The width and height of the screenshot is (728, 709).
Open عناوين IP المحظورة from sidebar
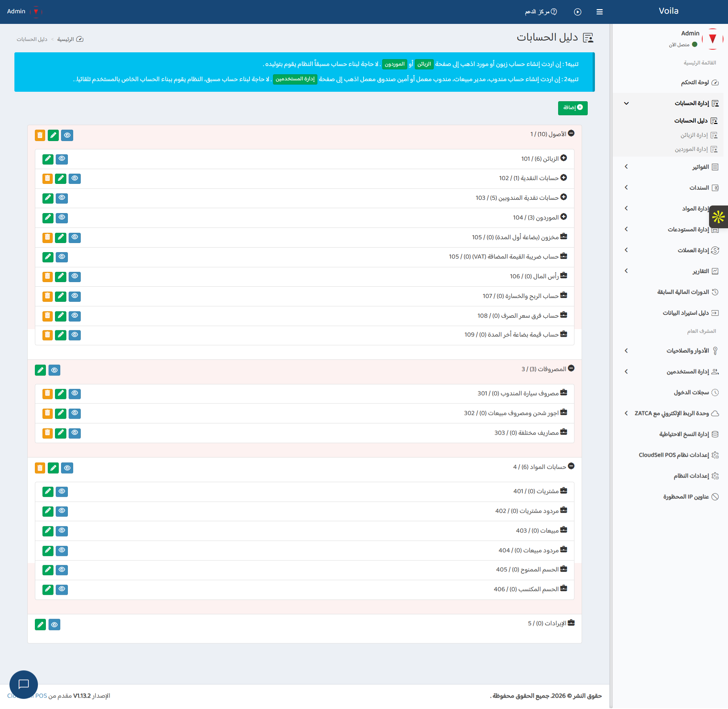click(x=668, y=497)
